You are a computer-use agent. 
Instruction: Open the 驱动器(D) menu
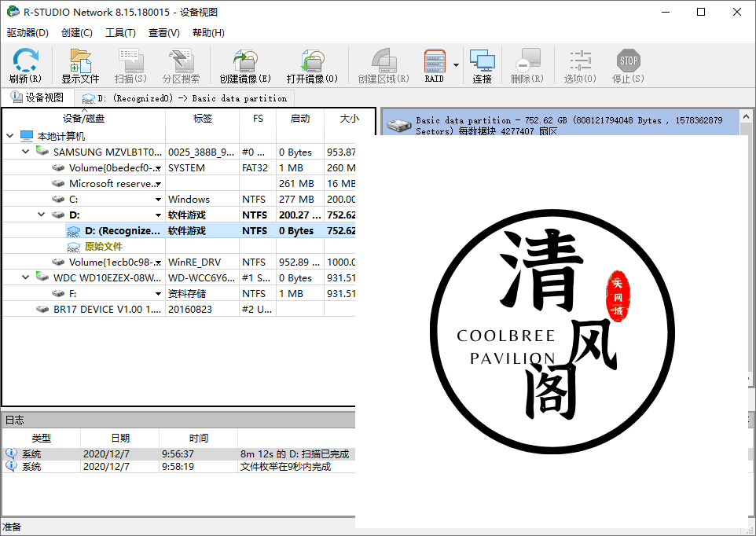pos(28,33)
